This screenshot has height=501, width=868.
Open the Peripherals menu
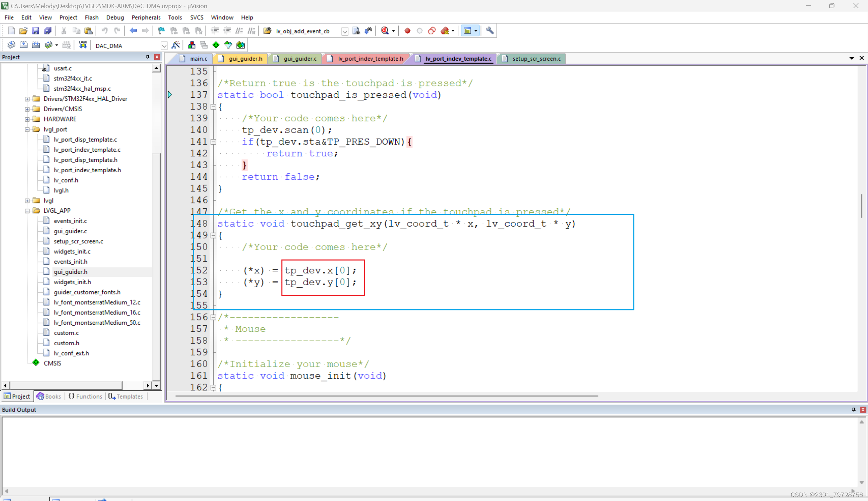[146, 17]
